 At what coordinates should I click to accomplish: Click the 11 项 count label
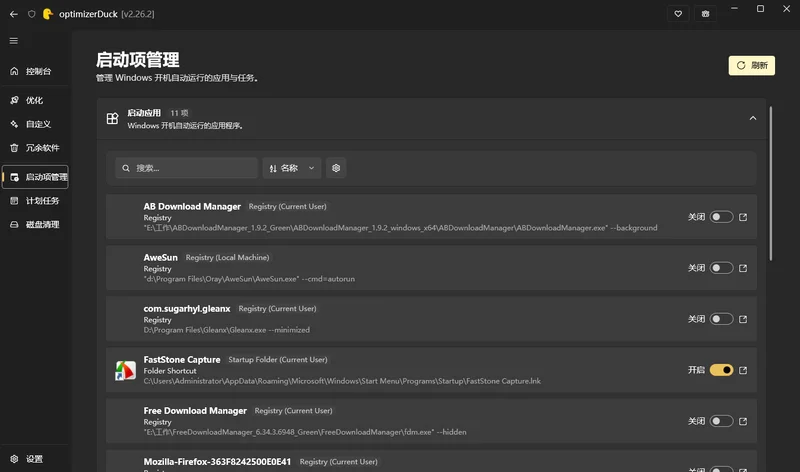(179, 113)
